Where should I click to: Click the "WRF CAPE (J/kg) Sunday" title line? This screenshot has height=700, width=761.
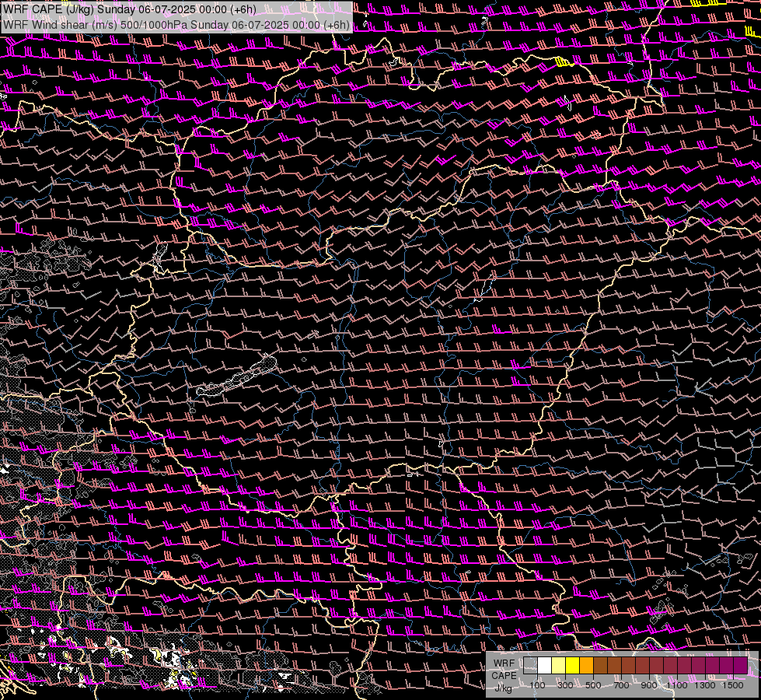[x=129, y=9]
